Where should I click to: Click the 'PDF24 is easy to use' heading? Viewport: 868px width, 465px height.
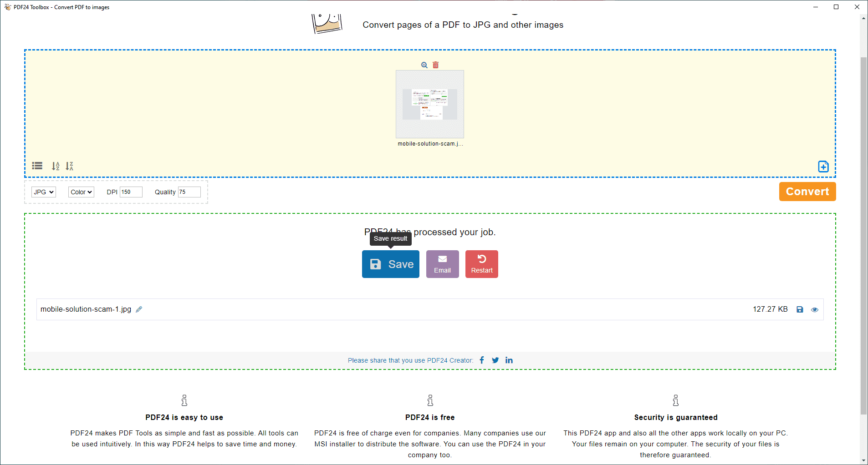click(184, 417)
